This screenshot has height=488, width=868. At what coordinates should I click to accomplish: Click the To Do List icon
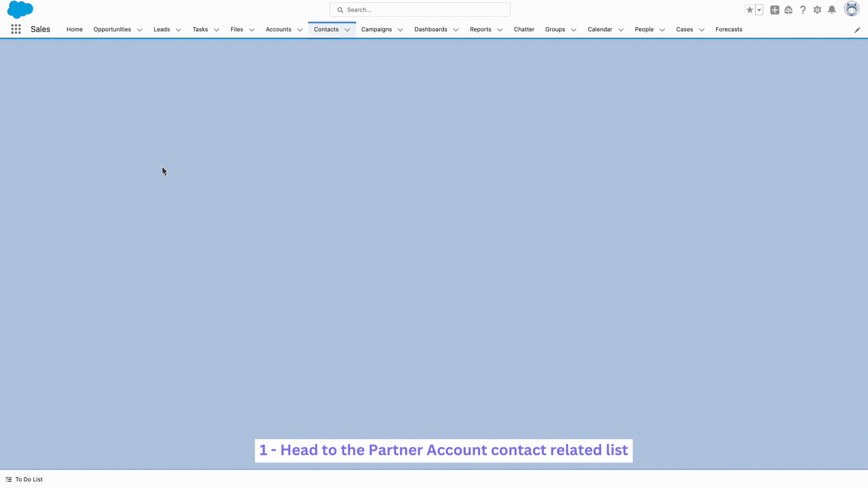[x=8, y=479]
